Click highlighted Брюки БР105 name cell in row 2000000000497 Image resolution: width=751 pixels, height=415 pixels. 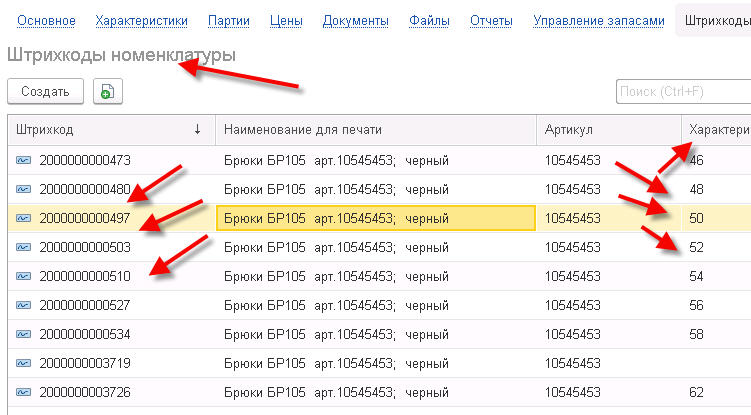click(376, 218)
